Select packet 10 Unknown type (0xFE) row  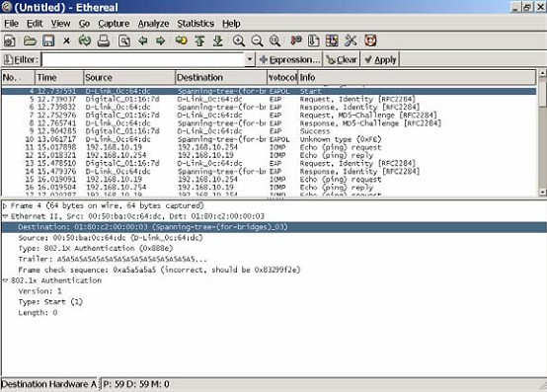click(269, 139)
